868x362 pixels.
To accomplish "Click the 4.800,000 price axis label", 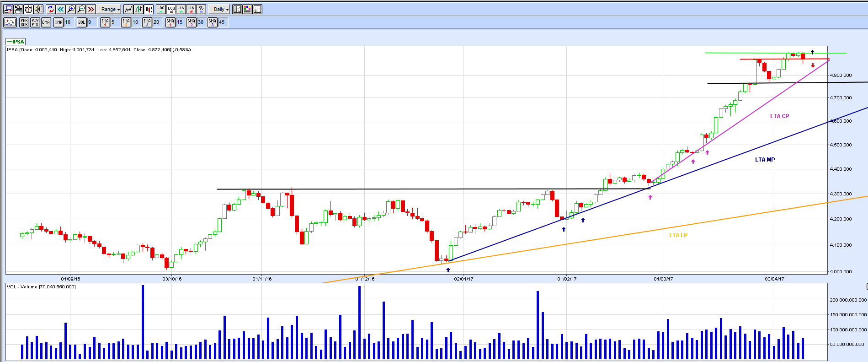I will [x=841, y=75].
